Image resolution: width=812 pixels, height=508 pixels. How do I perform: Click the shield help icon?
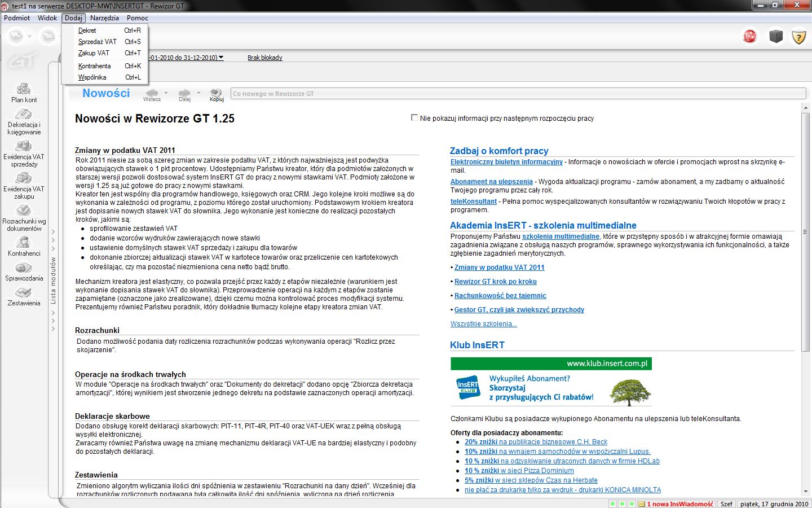[x=798, y=37]
